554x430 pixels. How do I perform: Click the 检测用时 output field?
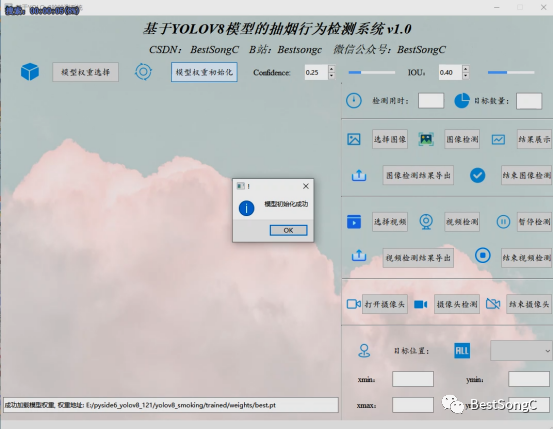pos(431,101)
